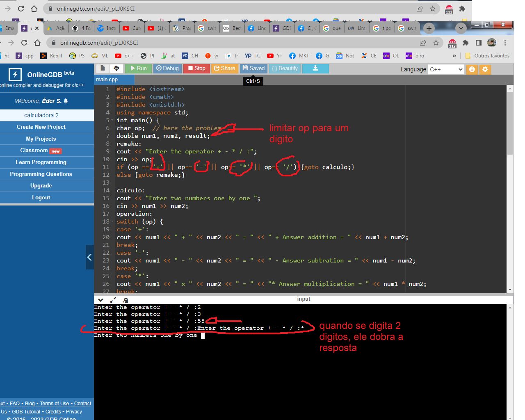Open the tab search dropdown arrow
The image size is (525, 420).
coord(461,28)
